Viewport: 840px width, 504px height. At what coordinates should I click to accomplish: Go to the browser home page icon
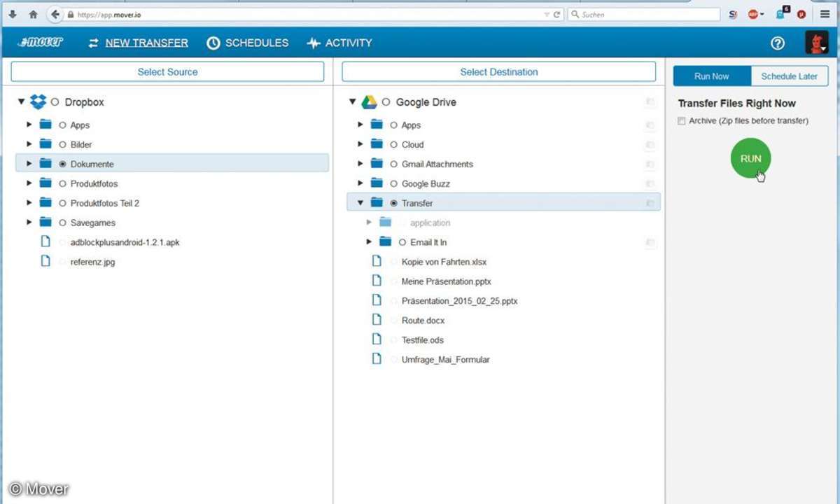(x=33, y=14)
